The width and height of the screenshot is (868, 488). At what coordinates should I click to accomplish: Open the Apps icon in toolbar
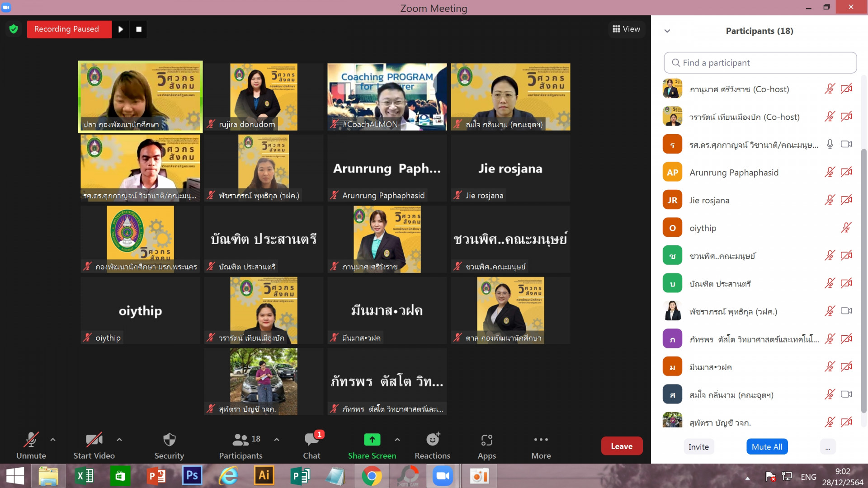(486, 439)
